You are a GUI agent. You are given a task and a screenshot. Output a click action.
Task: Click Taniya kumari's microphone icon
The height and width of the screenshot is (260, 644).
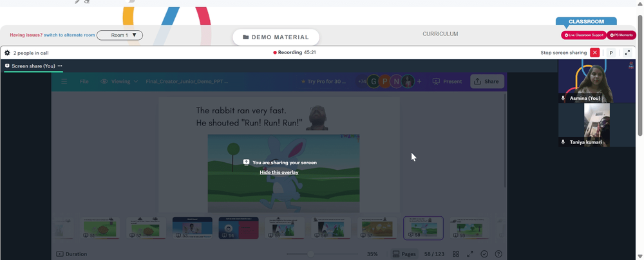point(563,142)
